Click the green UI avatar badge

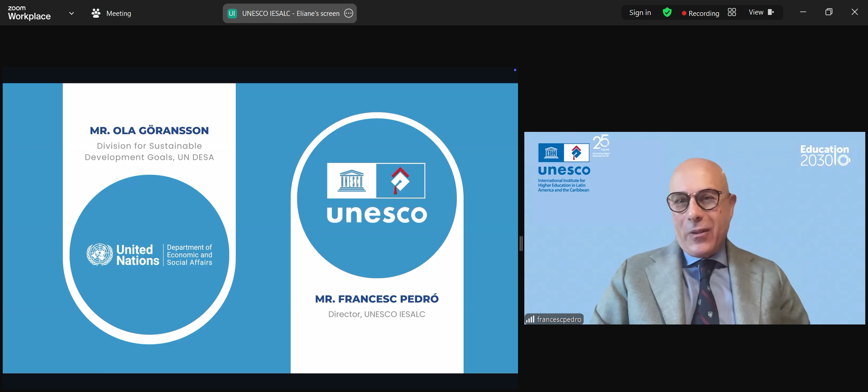click(232, 13)
